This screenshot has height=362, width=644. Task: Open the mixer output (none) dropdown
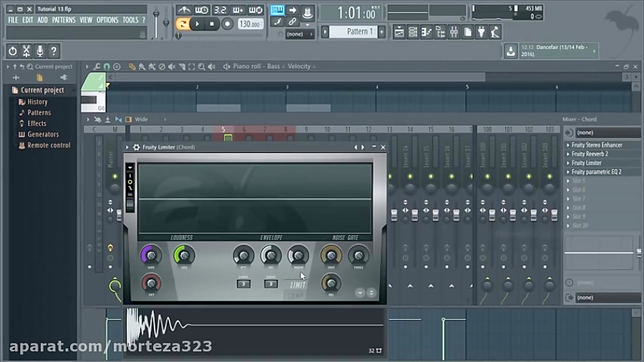click(608, 298)
